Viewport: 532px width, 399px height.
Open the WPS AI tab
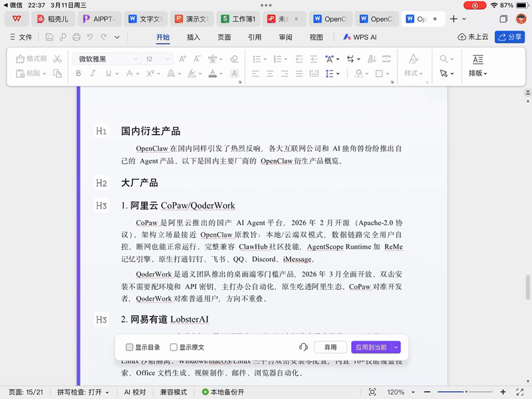point(360,37)
